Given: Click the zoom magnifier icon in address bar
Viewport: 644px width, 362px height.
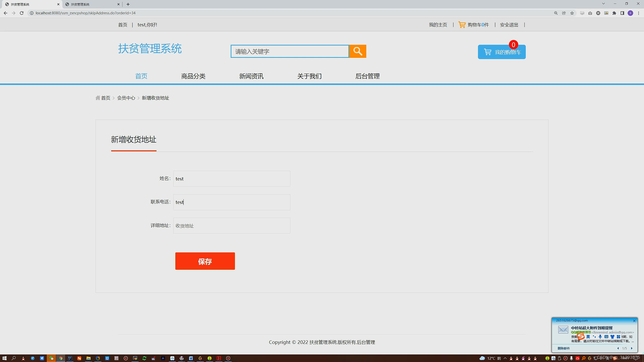Looking at the screenshot, I should tap(556, 13).
